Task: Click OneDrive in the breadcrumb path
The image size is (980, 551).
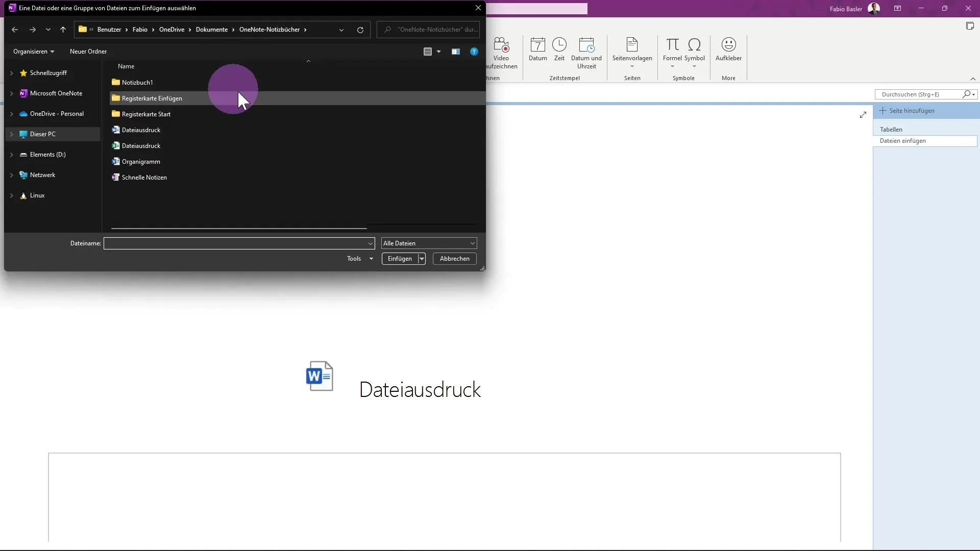Action: 171,30
